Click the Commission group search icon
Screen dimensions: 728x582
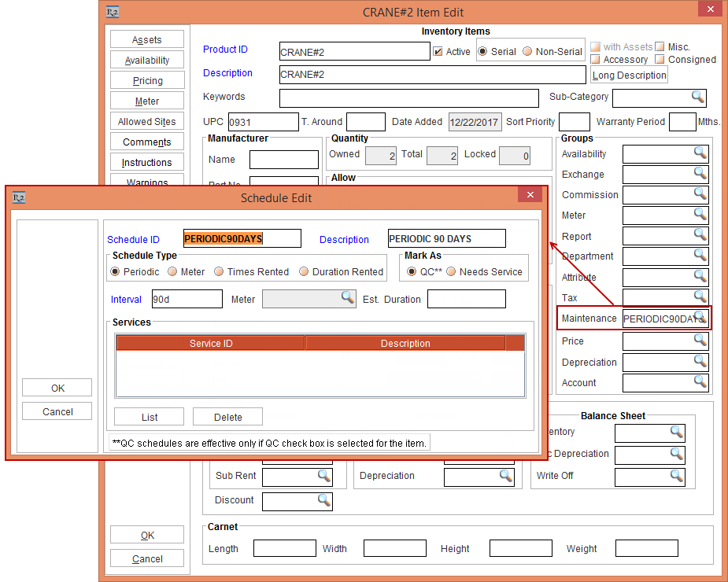point(700,193)
